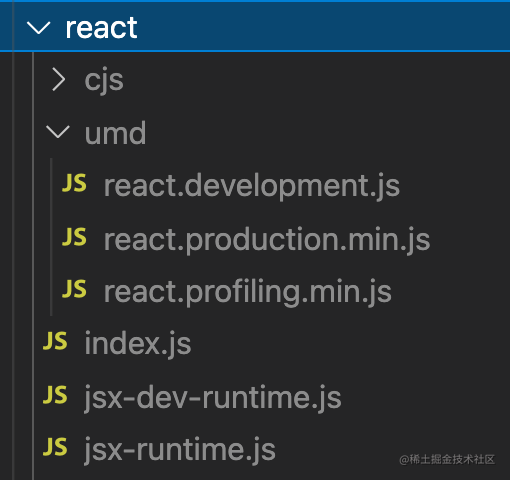Viewport: 510px width, 480px height.
Task: Expand the cjs folder chevron
Action: (59, 80)
